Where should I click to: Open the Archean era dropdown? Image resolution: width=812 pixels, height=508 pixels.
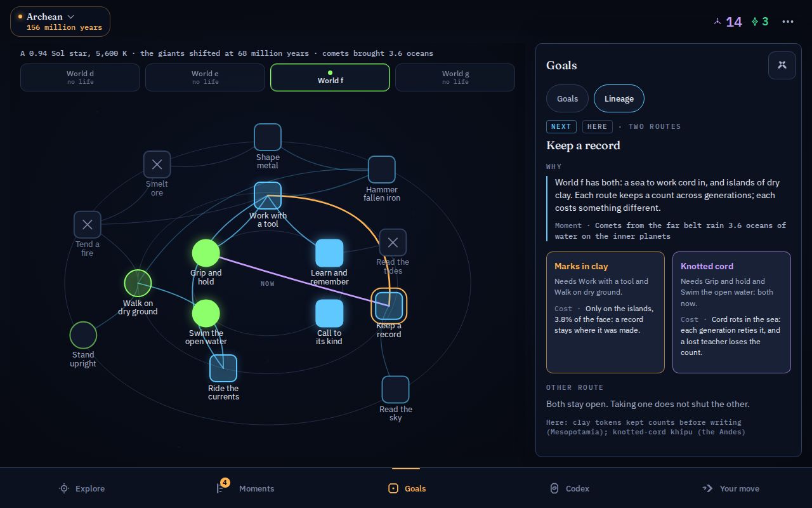(60, 22)
